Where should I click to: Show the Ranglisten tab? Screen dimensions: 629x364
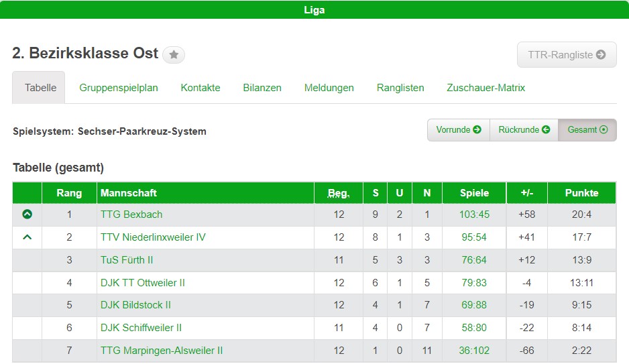pyautogui.click(x=400, y=88)
